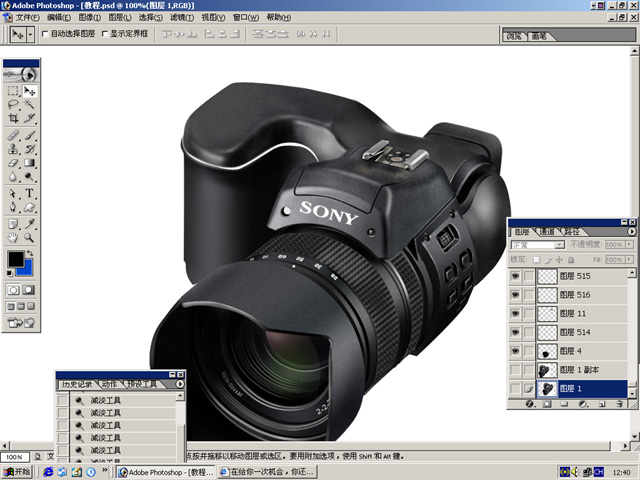Swap foreground and background colors
640x480 pixels.
(30, 253)
